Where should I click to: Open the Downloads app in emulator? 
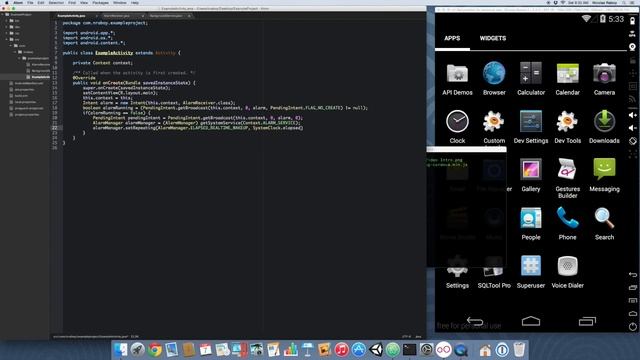click(x=604, y=127)
